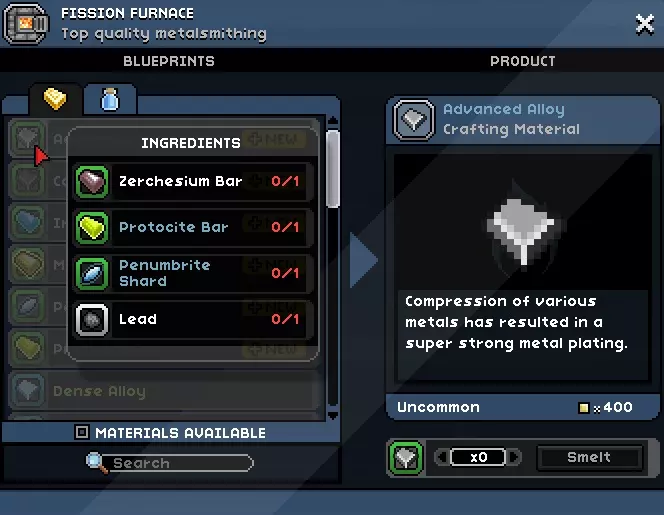Click the Smelt button
Image resolution: width=664 pixels, height=515 pixels.
589,457
